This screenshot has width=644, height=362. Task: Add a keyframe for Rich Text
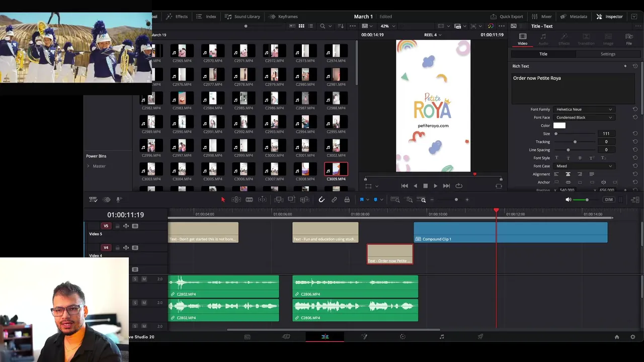click(625, 66)
